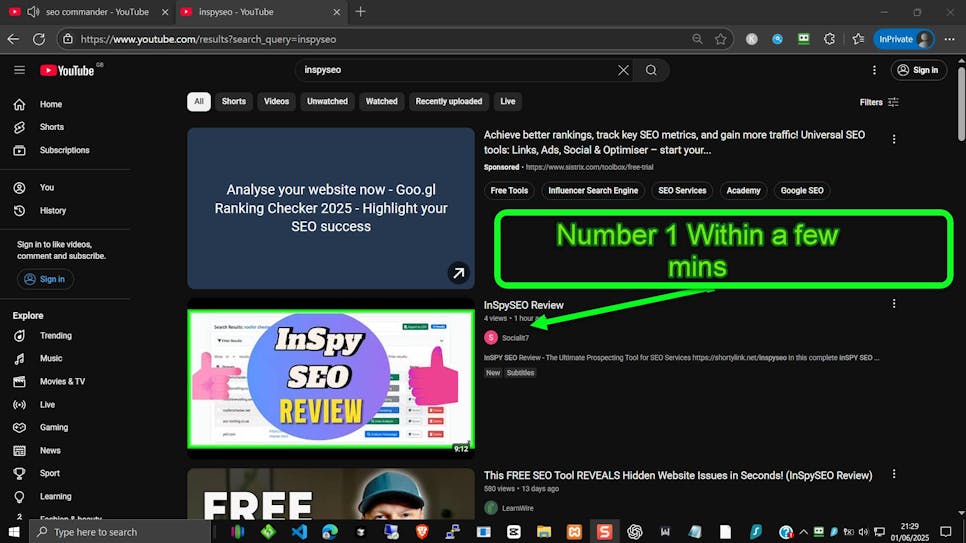Viewport: 966px width, 543px height.
Task: Click the magnifier search button
Action: coord(651,70)
